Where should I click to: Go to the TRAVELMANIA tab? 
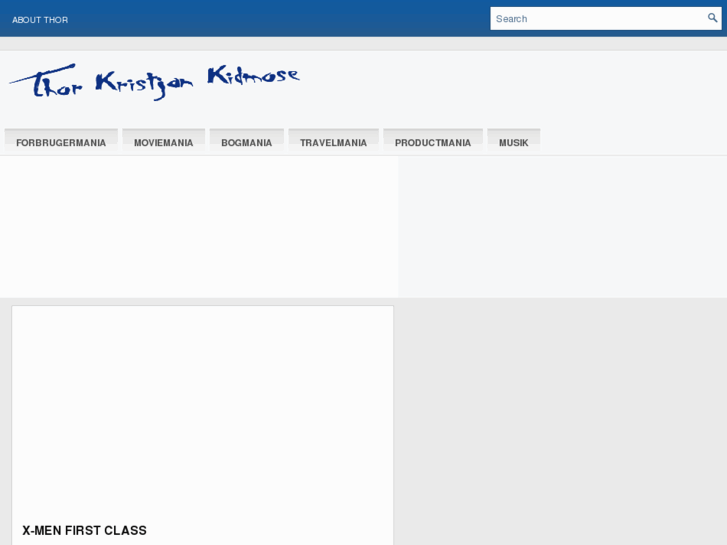click(333, 141)
